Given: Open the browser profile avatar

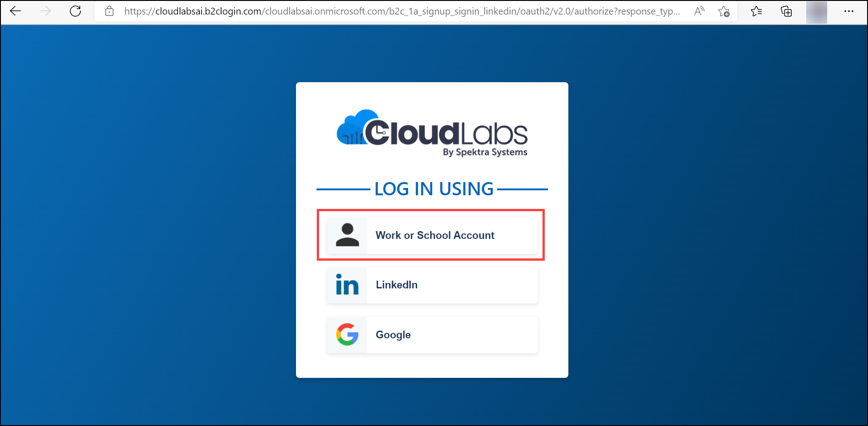Looking at the screenshot, I should pos(817,12).
